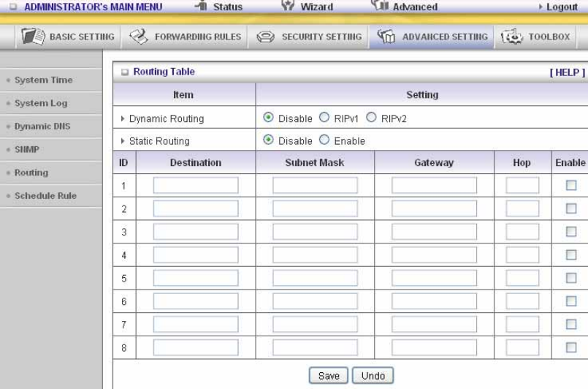Image resolution: width=588 pixels, height=389 pixels.
Task: Open the Toolbox tab
Action: pos(535,37)
